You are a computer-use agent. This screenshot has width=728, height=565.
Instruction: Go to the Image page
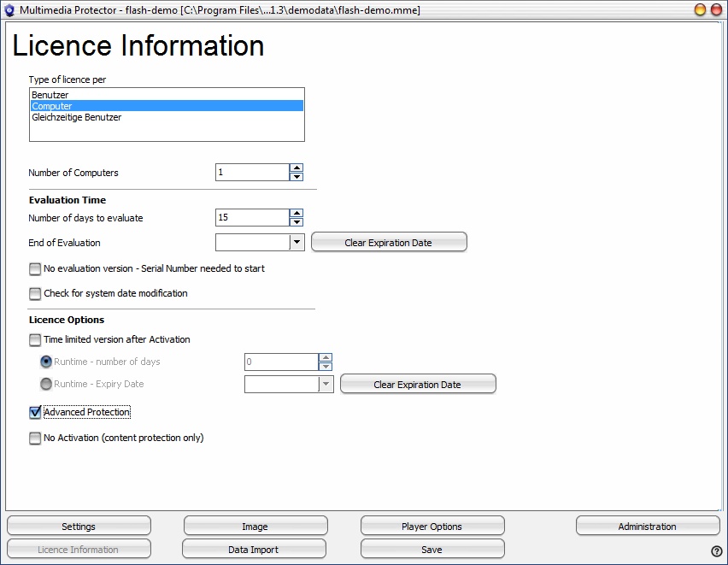[255, 527]
